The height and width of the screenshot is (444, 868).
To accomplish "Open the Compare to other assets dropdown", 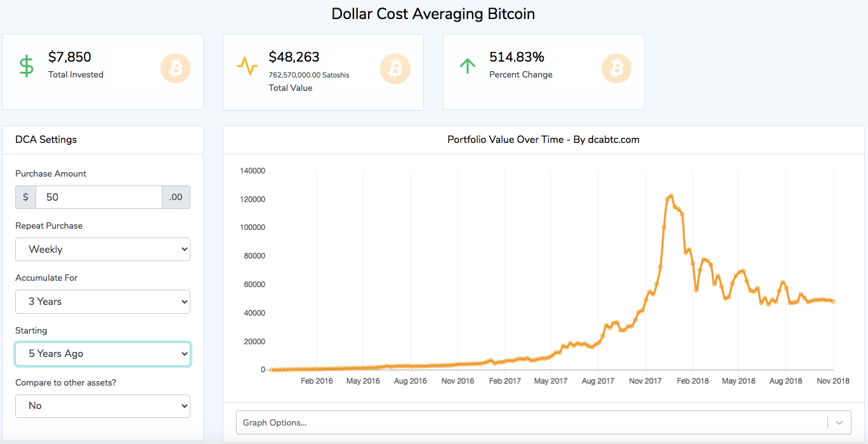I will coord(103,406).
